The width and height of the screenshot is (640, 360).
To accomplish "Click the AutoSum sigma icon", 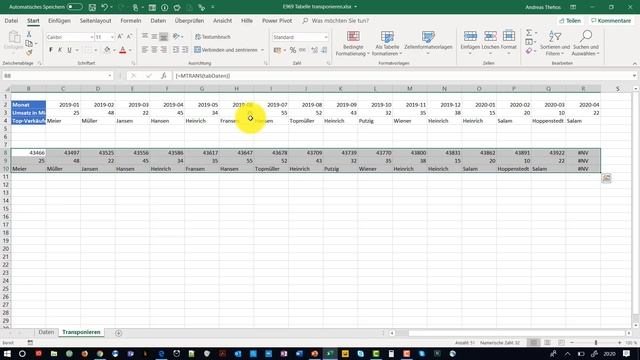I will (529, 33).
